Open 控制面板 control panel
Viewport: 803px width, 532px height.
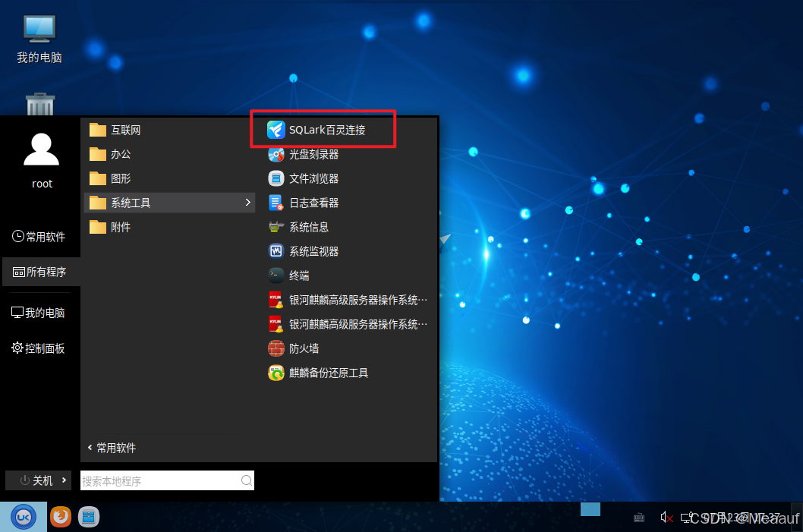tap(39, 348)
